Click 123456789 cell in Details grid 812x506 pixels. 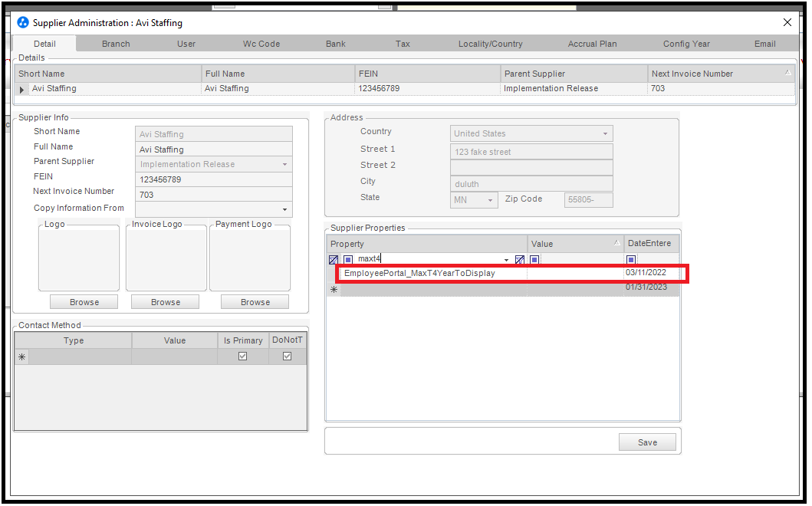(428, 89)
